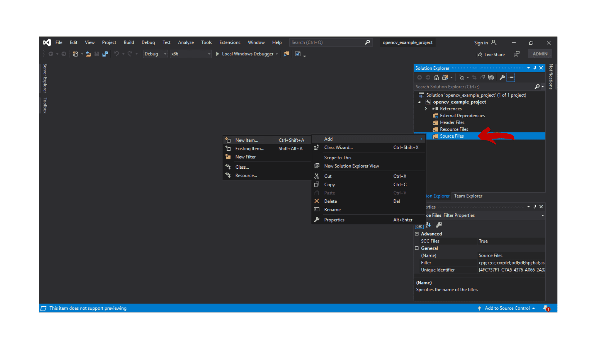Viewport: 596px width, 364px height.
Task: Open Properties wrench in Solution Explorer toolbar
Action: (x=502, y=78)
